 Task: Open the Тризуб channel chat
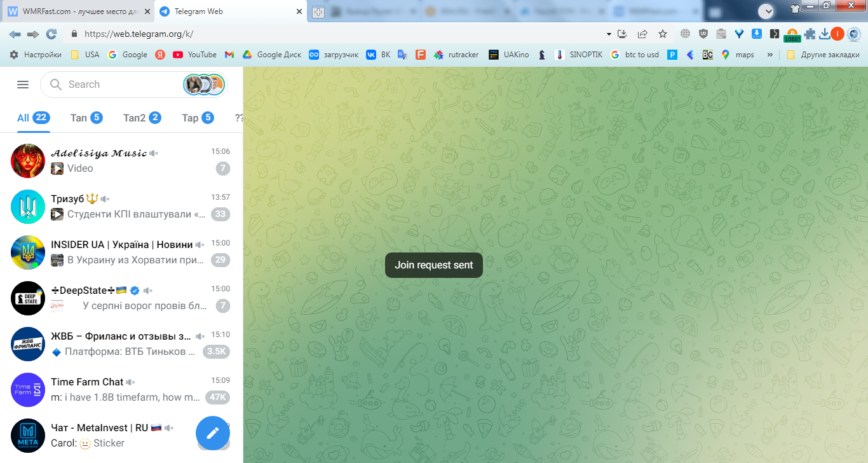point(121,207)
